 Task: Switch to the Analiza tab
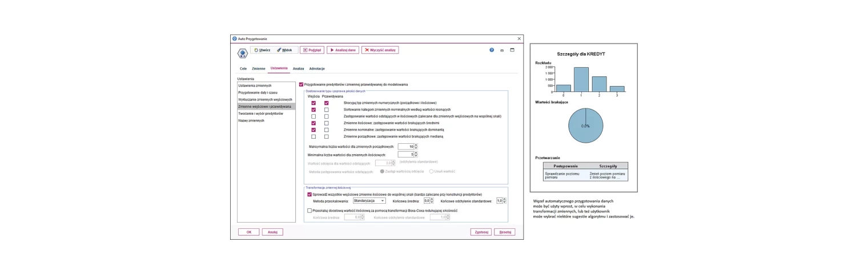coord(298,68)
